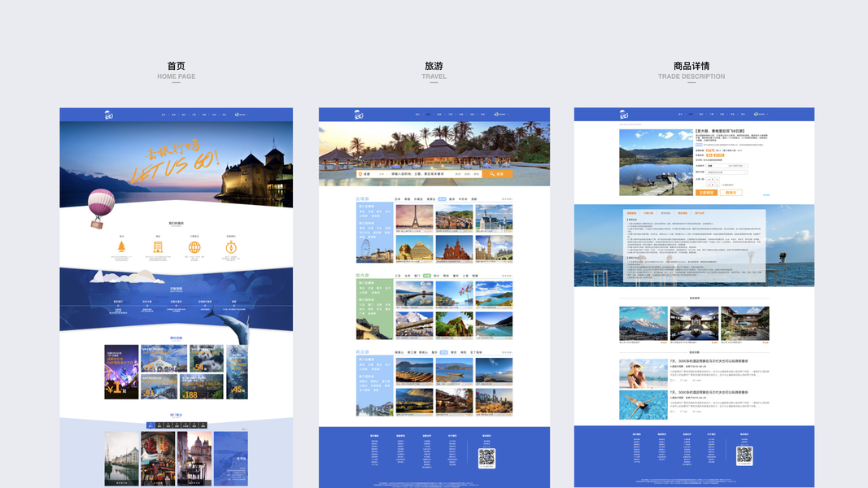Select the highlighted tab in the 周边游 section
The width and height of the screenshot is (868, 488).
tap(444, 352)
